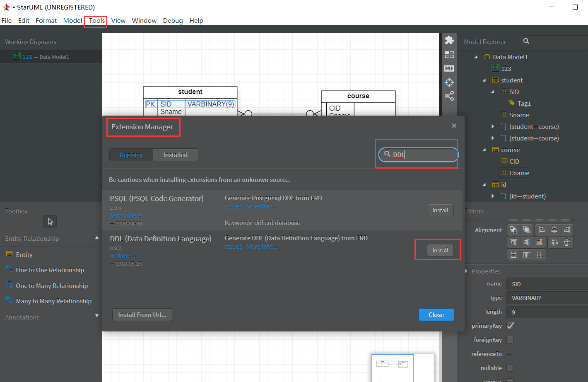Screen dimensions: 588x382
Task: Click the type field containing VARBINARY
Action: pyautogui.click(x=547, y=298)
